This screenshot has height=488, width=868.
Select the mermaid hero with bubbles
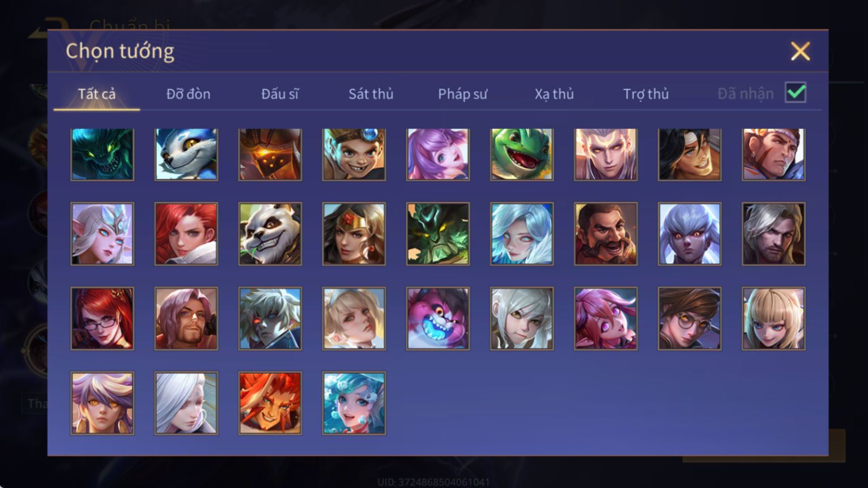pyautogui.click(x=354, y=403)
